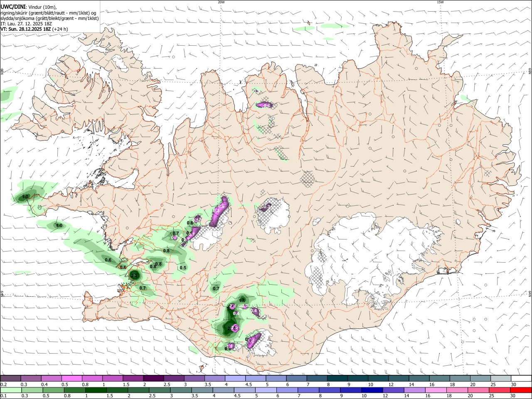
Task: Click the 'slydda/snjókoma (grátt/bleikt/grænt' description line
Action: coord(49,18)
